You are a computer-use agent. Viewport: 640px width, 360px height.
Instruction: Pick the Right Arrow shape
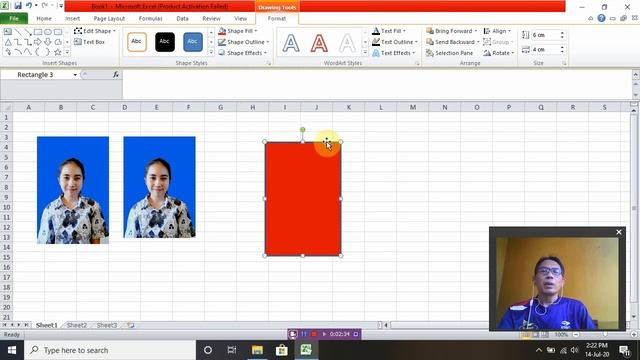(38, 42)
